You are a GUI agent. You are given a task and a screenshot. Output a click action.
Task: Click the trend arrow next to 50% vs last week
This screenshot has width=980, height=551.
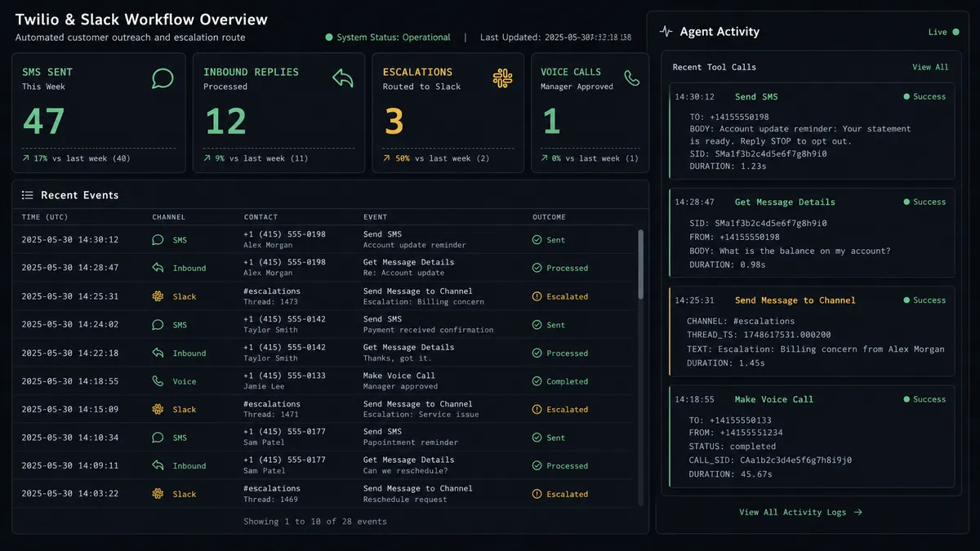[x=387, y=158]
